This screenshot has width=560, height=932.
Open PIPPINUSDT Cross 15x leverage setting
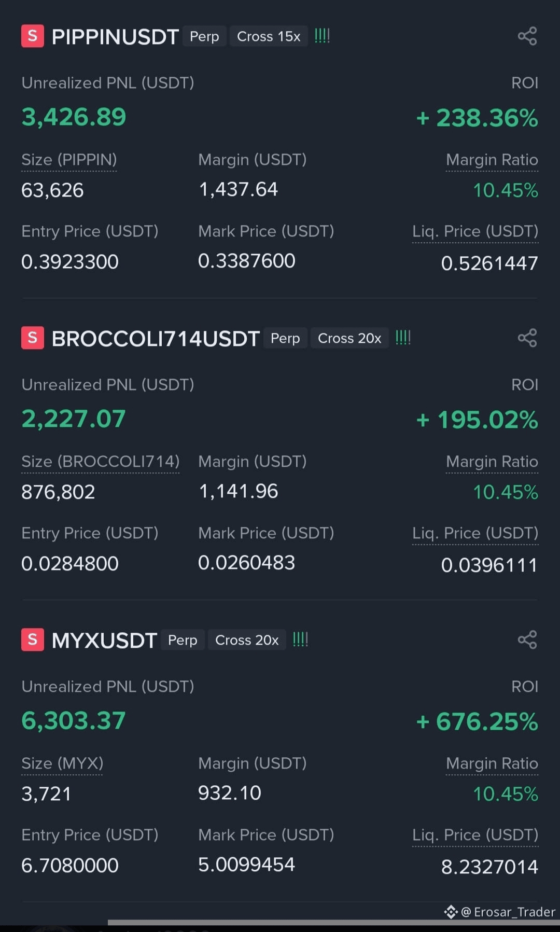pyautogui.click(x=269, y=36)
